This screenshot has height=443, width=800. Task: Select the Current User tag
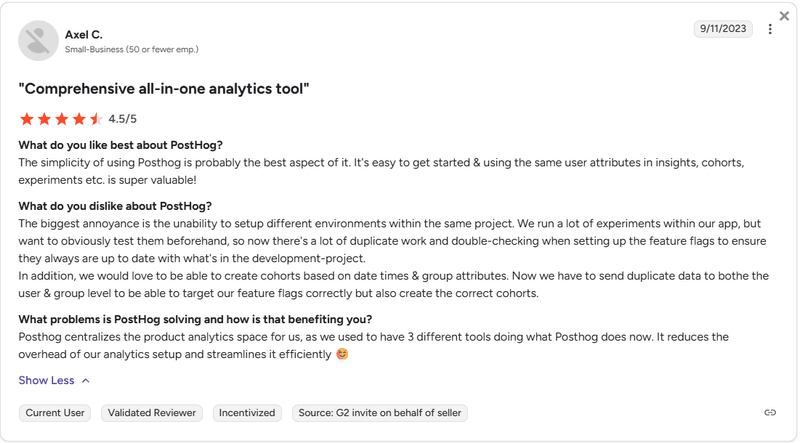(55, 412)
